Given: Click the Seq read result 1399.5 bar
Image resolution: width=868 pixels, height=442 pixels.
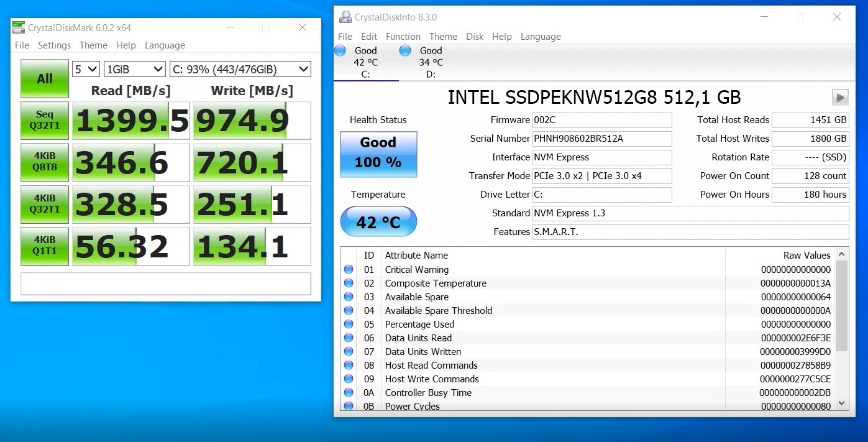Looking at the screenshot, I should 131,121.
